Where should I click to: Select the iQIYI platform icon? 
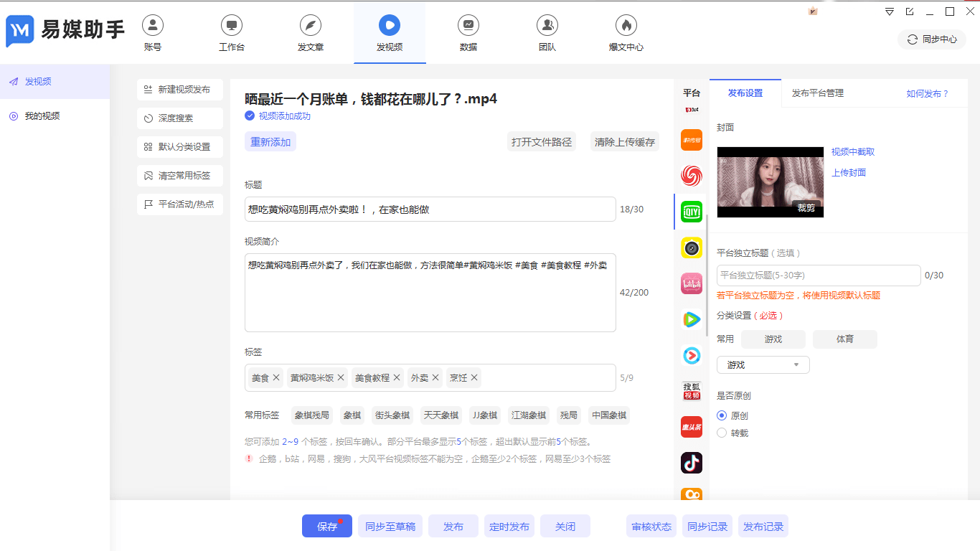[691, 212]
